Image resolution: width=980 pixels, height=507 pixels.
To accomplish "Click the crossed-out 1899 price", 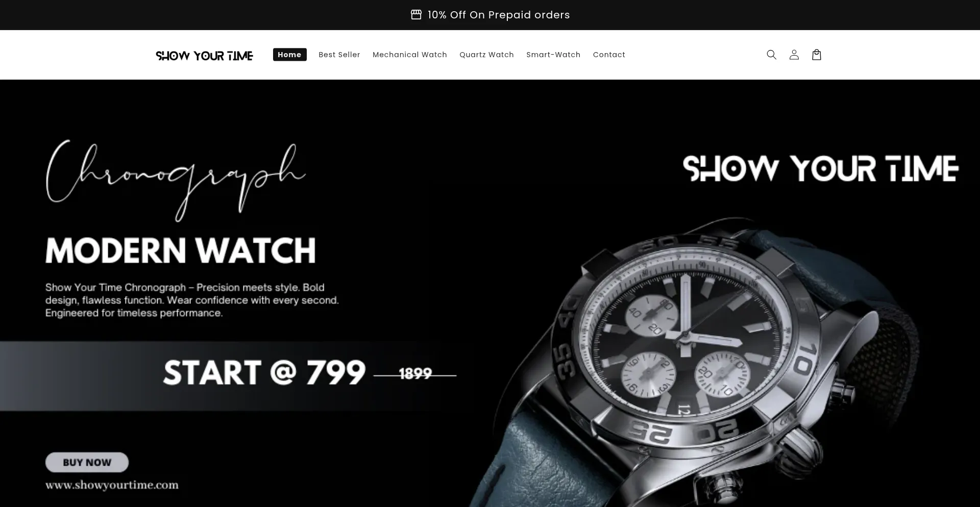I will pos(415,374).
